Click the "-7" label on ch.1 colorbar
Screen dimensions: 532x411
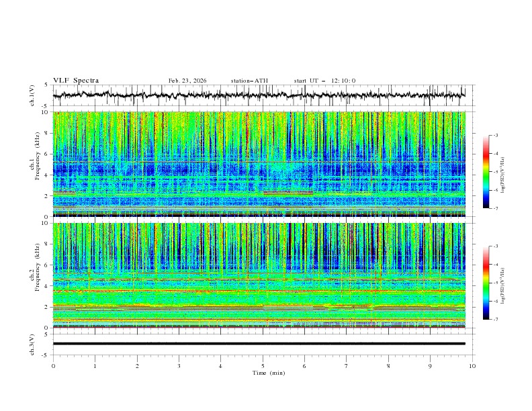(x=496, y=209)
